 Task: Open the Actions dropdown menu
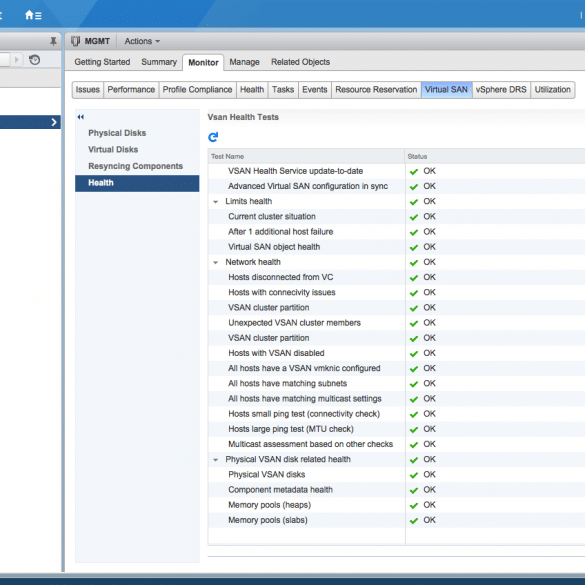tap(142, 41)
